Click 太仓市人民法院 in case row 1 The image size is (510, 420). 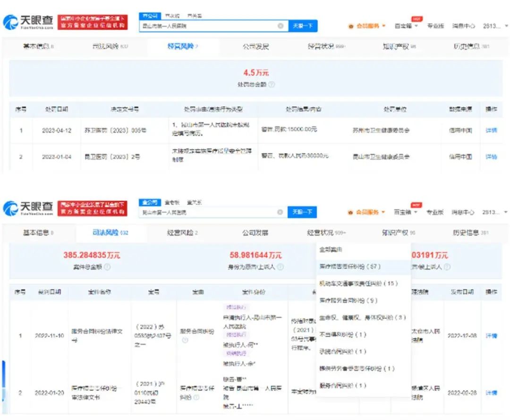click(x=425, y=335)
